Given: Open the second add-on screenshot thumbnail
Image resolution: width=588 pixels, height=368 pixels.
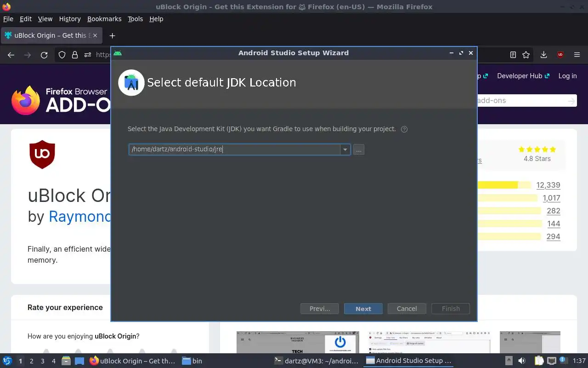Looking at the screenshot, I should [430, 342].
